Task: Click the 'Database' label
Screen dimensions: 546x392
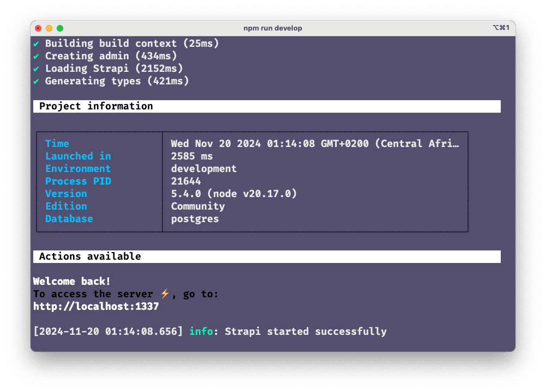Action: 69,219
